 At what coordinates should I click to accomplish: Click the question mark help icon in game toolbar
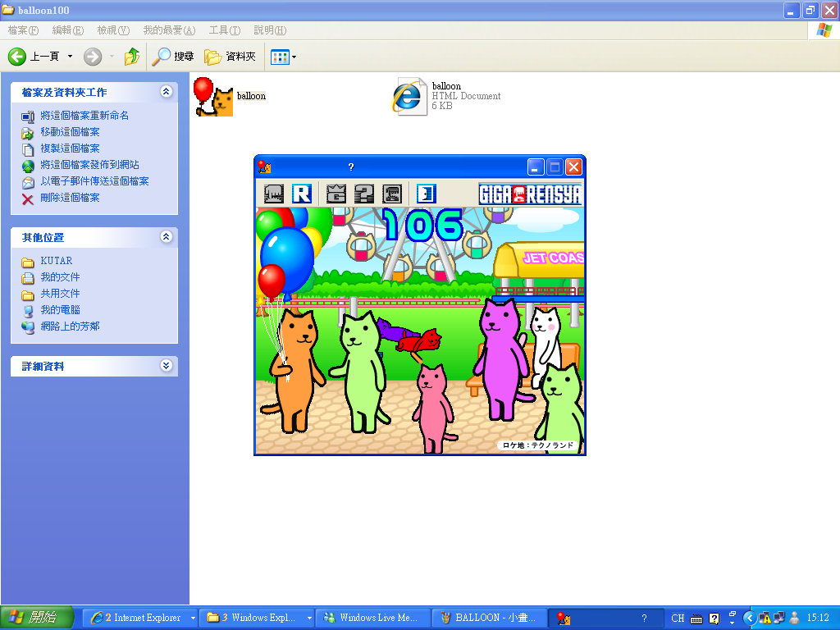click(363, 194)
